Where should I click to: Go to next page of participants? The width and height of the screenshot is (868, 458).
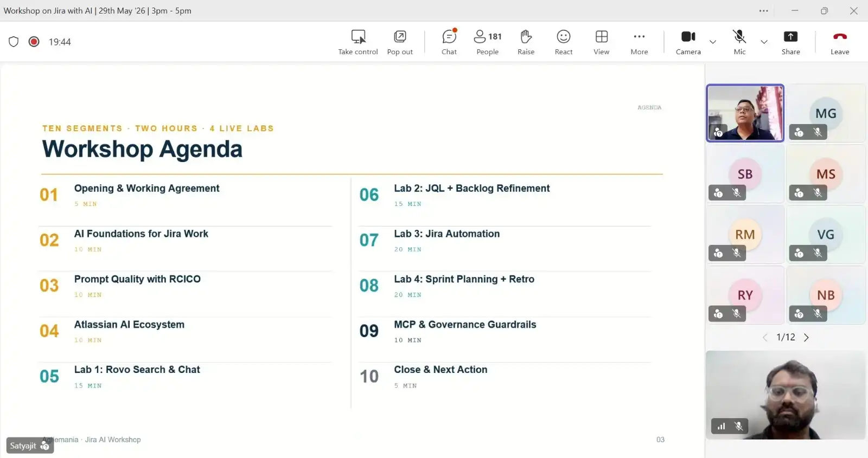806,338
